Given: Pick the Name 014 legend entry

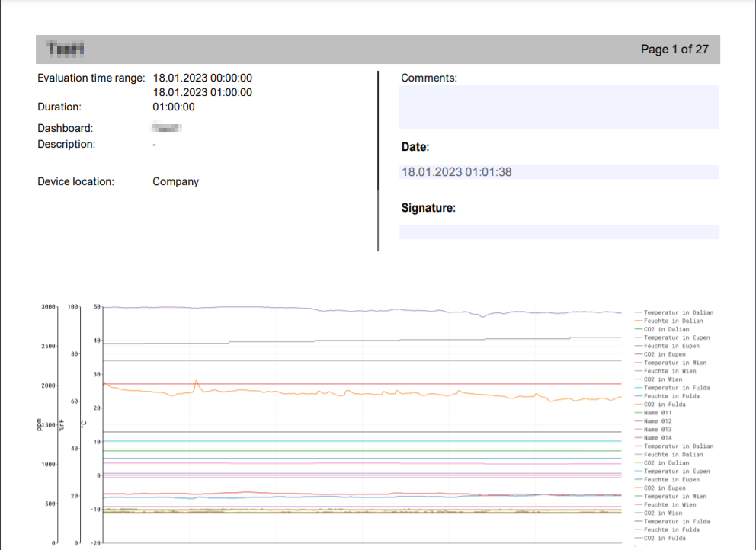Looking at the screenshot, I should (x=657, y=438).
